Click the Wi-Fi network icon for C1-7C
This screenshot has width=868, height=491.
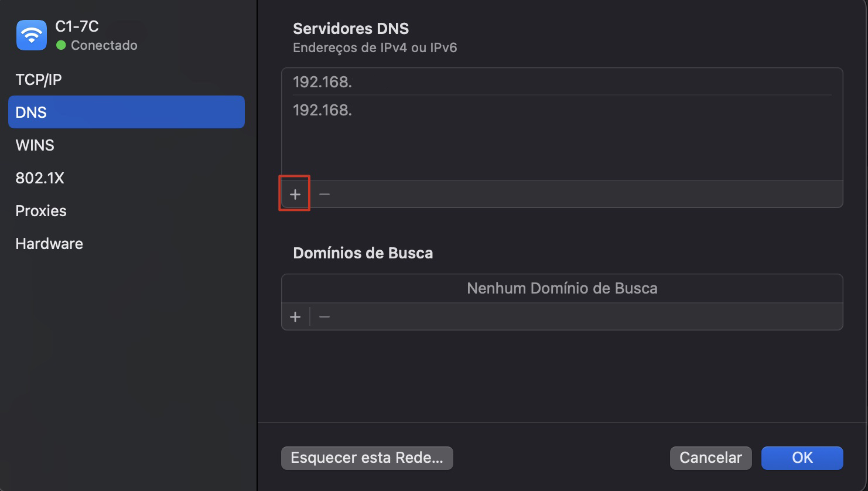pyautogui.click(x=30, y=35)
